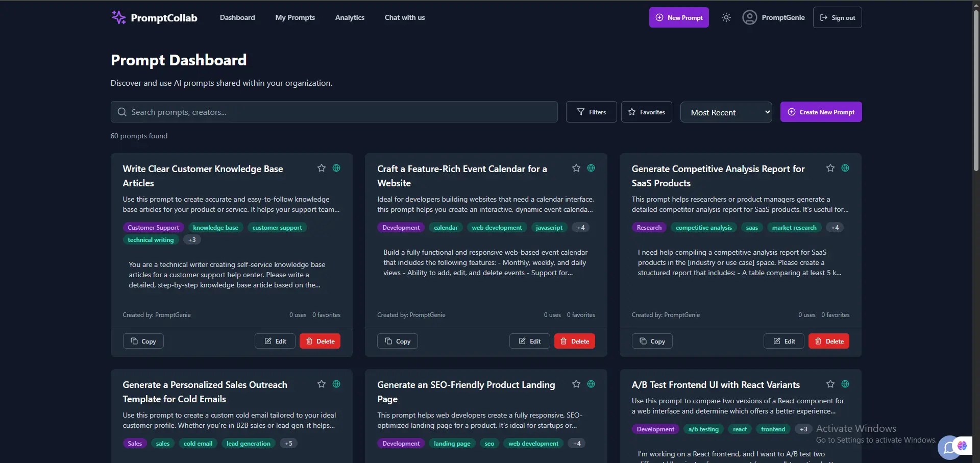The width and height of the screenshot is (980, 463).
Task: Click the landing page tag
Action: pyautogui.click(x=452, y=444)
